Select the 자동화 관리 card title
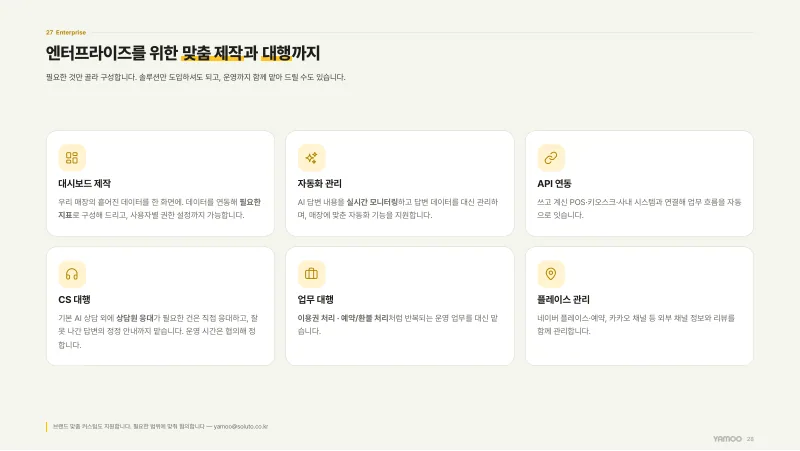This screenshot has height=451, width=800. point(319,184)
